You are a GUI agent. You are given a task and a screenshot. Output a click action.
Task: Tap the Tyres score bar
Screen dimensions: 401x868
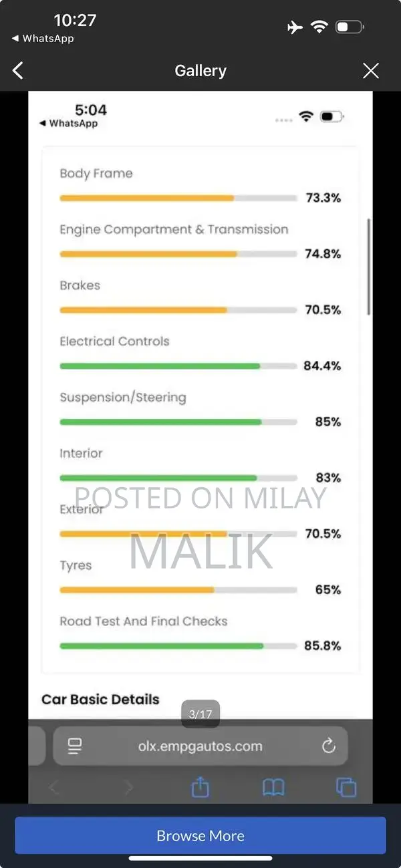tap(178, 590)
